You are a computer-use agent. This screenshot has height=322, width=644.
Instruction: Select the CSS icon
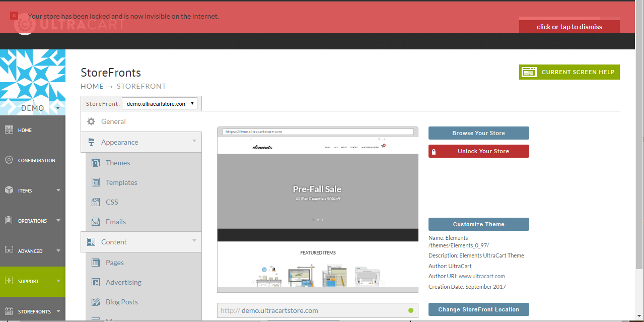point(95,202)
